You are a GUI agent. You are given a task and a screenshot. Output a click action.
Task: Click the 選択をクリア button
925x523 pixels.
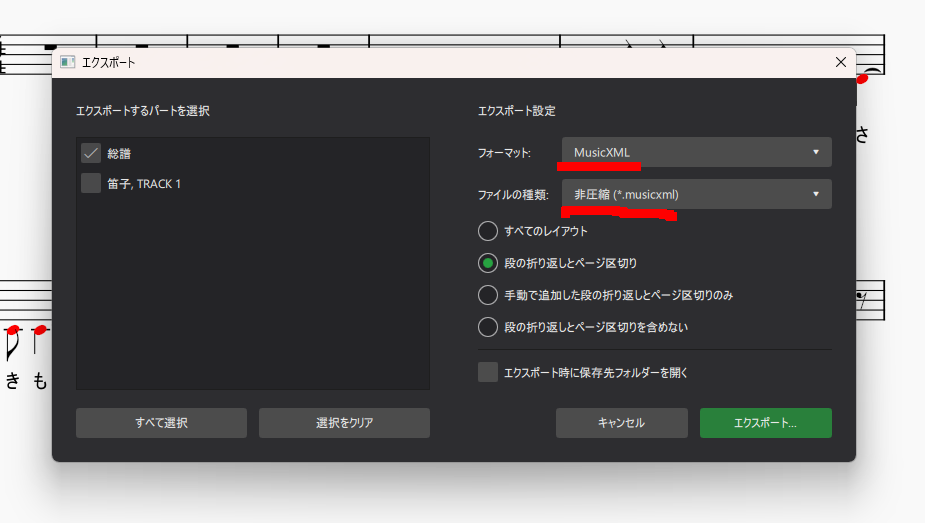345,423
